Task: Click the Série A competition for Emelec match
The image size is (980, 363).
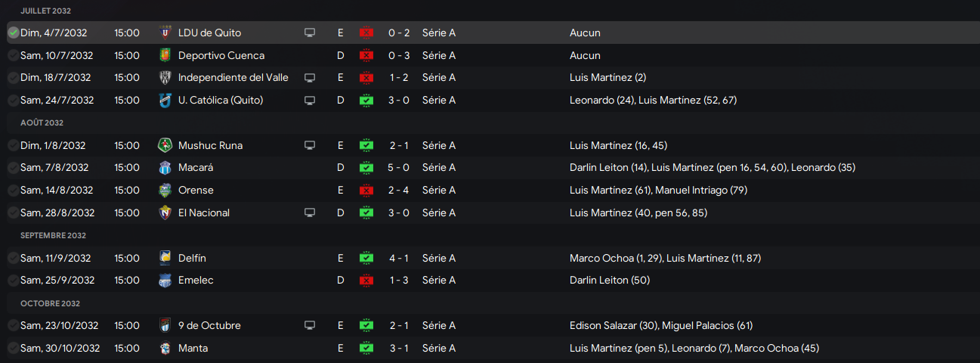Action: point(439,280)
